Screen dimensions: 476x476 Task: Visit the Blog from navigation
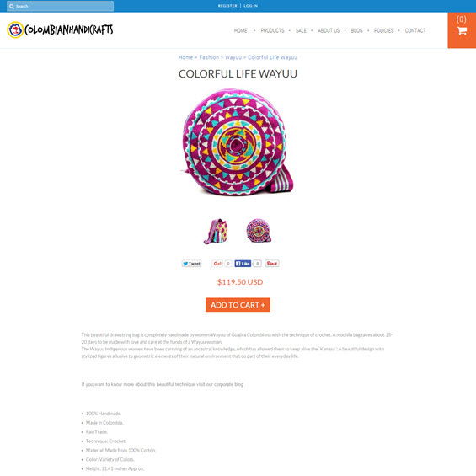(356, 30)
